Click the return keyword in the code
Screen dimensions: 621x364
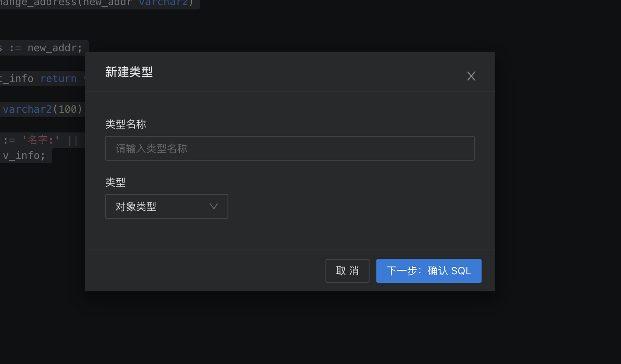coord(59,78)
